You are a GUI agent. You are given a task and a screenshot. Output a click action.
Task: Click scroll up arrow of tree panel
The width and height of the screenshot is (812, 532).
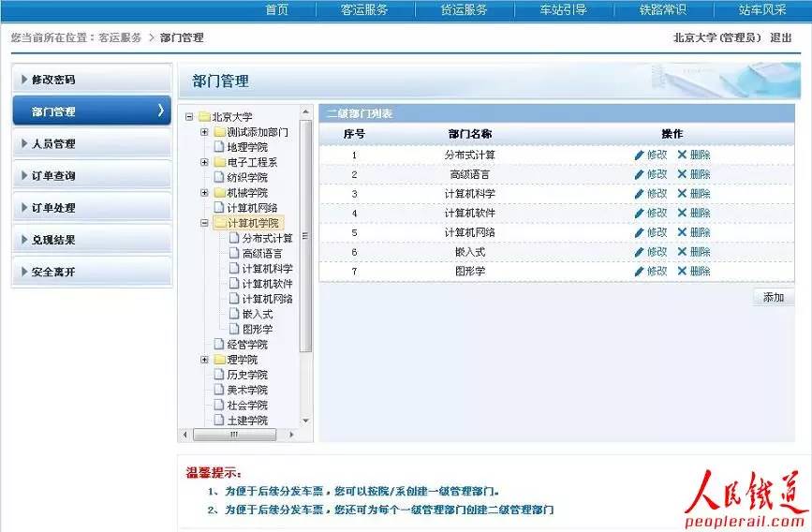305,112
